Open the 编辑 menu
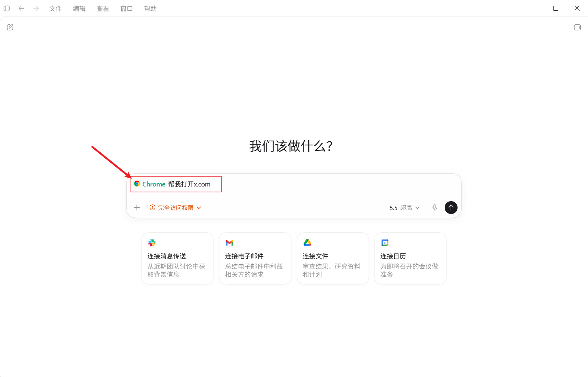 [x=79, y=8]
